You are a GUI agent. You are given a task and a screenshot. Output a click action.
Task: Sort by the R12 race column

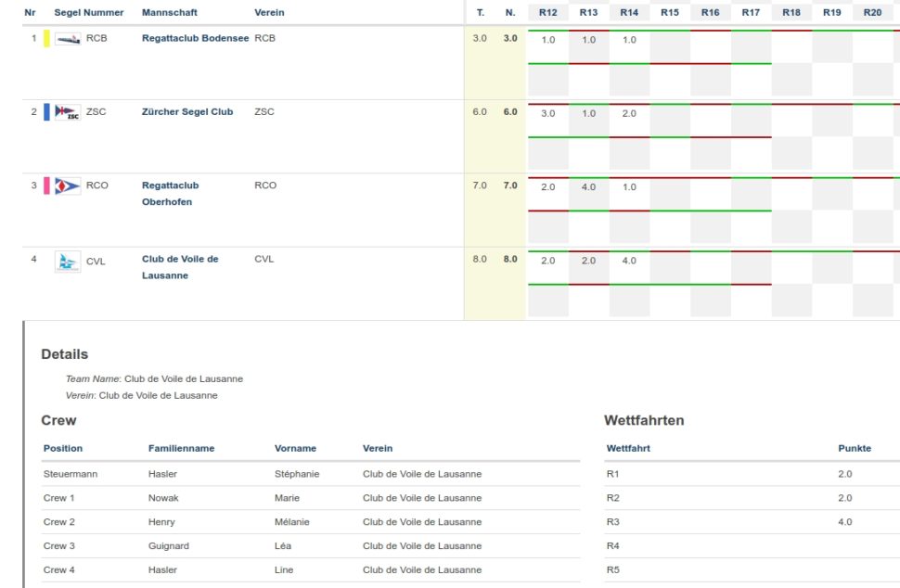[547, 13]
